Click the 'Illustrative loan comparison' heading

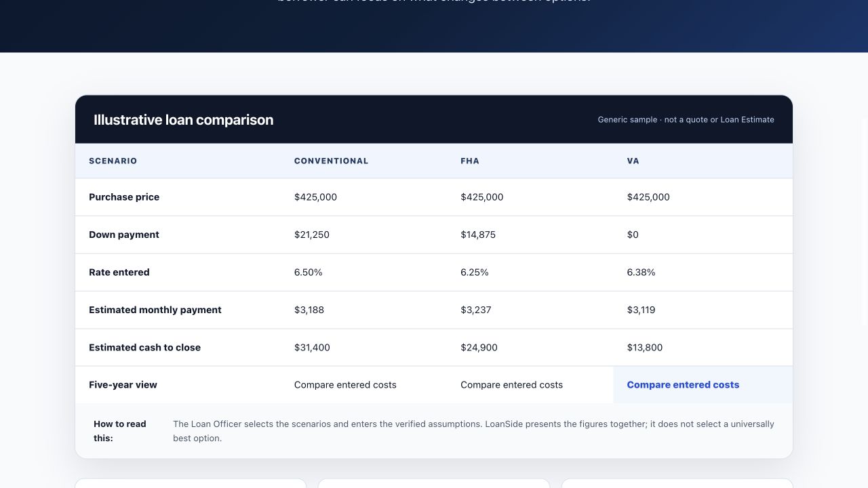[x=183, y=120]
